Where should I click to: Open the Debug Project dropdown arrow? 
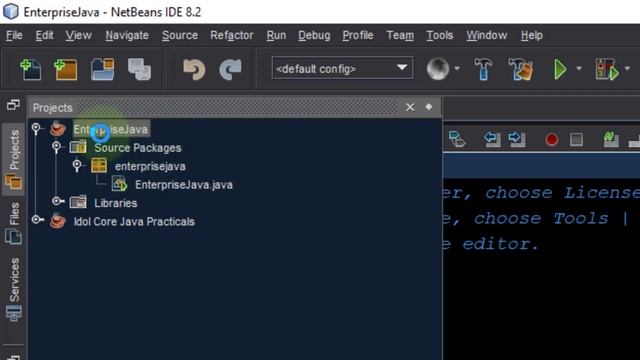(x=627, y=69)
